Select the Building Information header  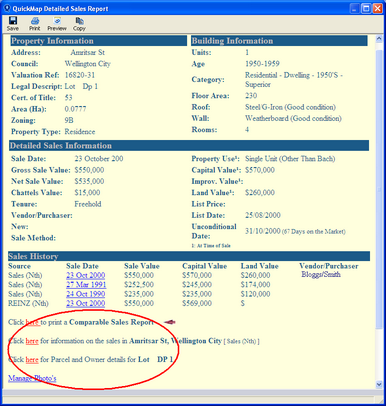[x=279, y=41]
